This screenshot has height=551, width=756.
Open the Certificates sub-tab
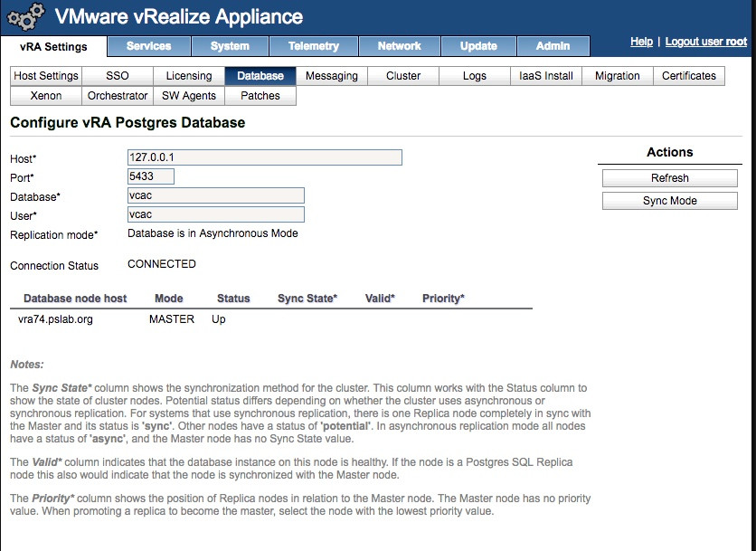point(688,76)
